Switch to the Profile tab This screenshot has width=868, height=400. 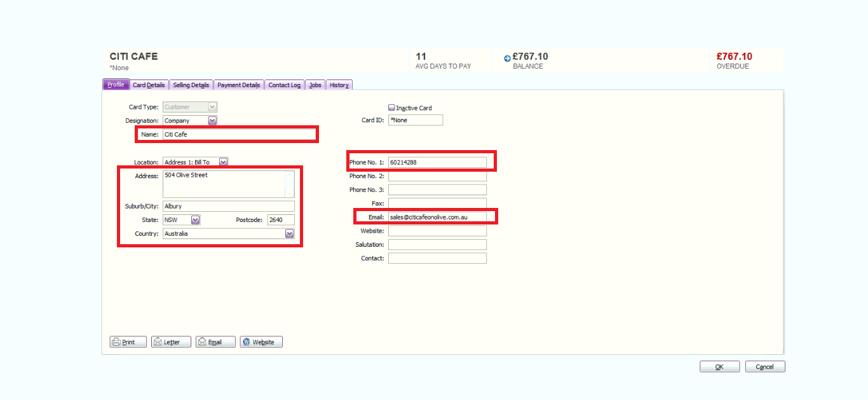point(116,85)
